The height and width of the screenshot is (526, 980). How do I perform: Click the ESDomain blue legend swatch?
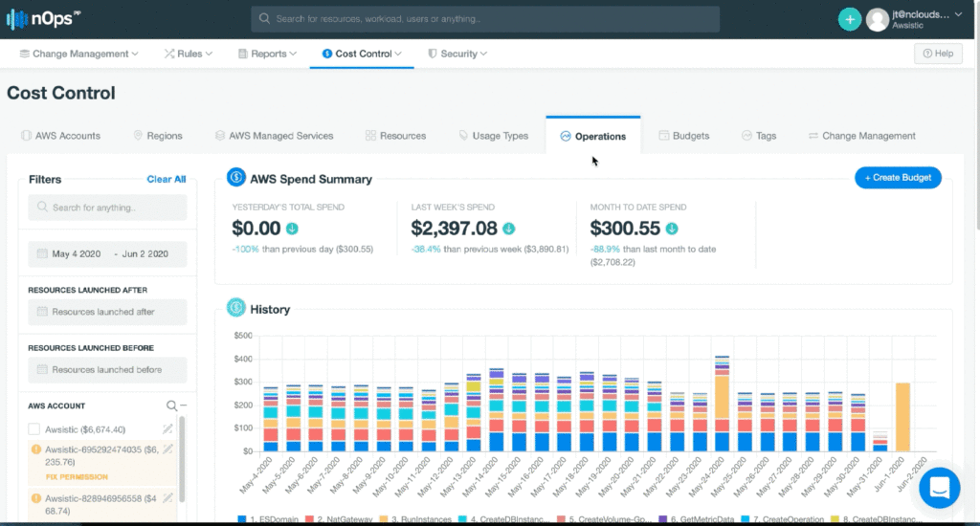point(242,519)
